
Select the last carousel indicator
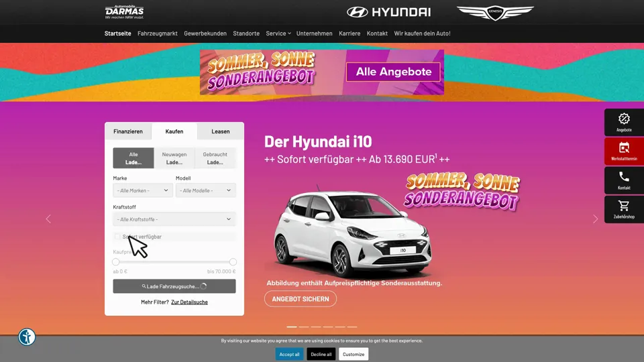click(x=352, y=326)
